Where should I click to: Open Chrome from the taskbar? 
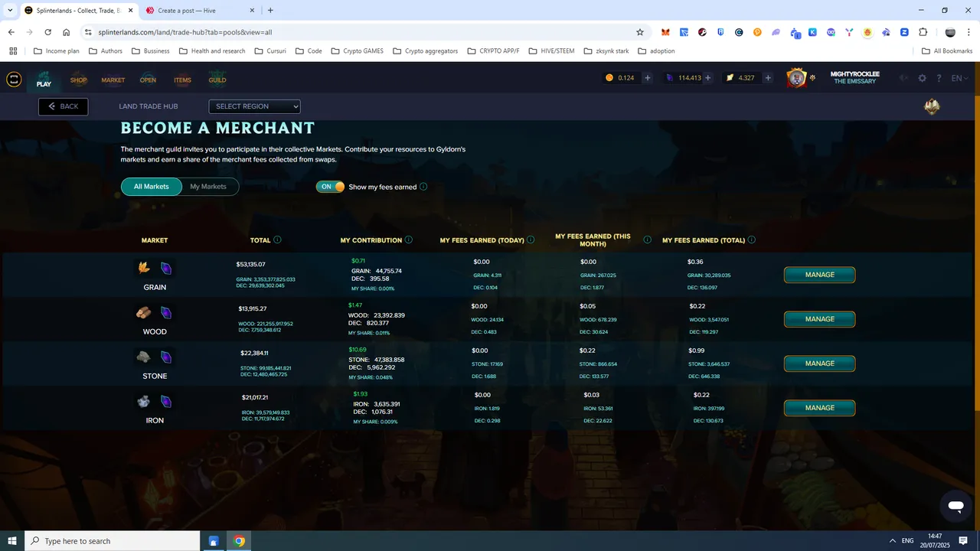[239, 541]
